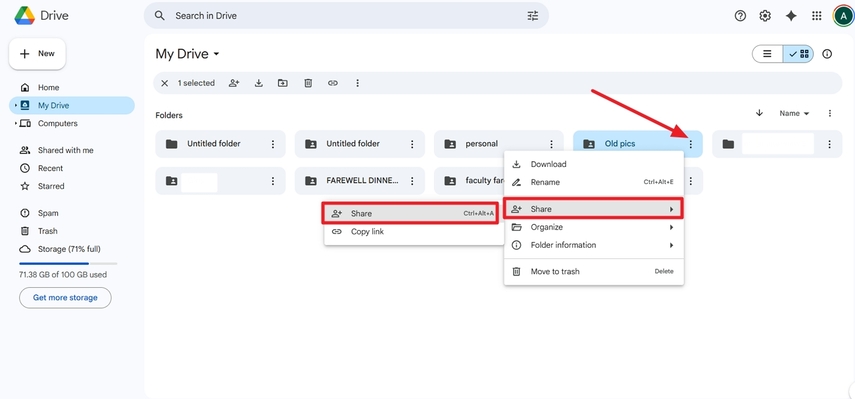This screenshot has width=855, height=399.
Task: Open options for the unnamed folder in the top row
Action: point(829,144)
